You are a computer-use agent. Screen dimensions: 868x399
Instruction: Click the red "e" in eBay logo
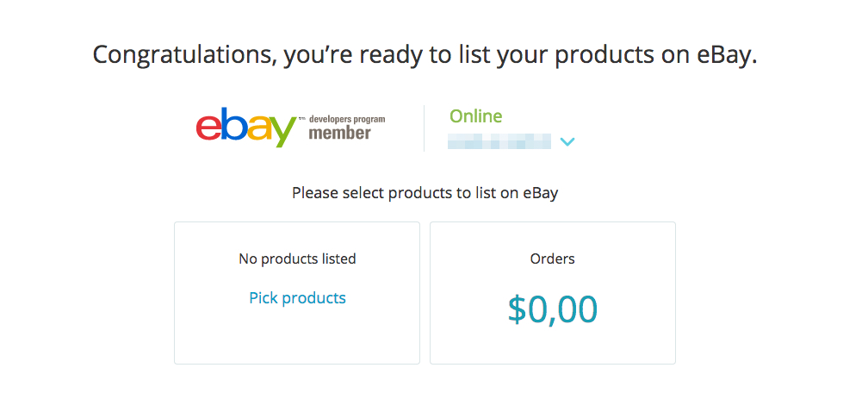208,129
